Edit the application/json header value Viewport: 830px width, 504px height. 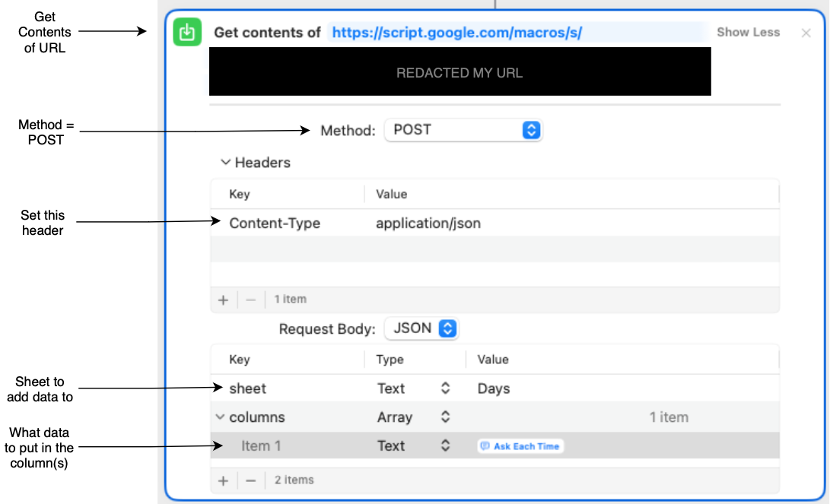pyautogui.click(x=428, y=223)
